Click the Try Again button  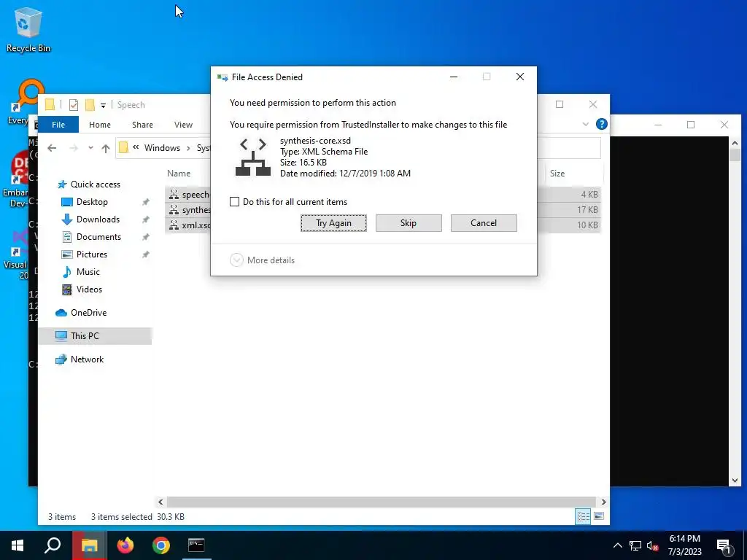pyautogui.click(x=333, y=223)
